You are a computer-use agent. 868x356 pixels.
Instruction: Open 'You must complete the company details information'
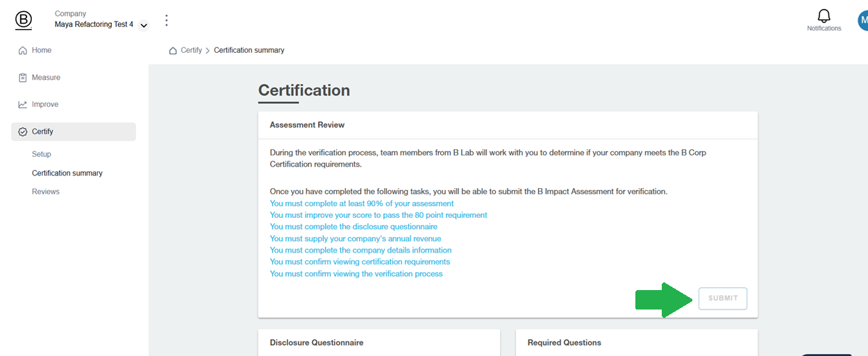(x=360, y=251)
